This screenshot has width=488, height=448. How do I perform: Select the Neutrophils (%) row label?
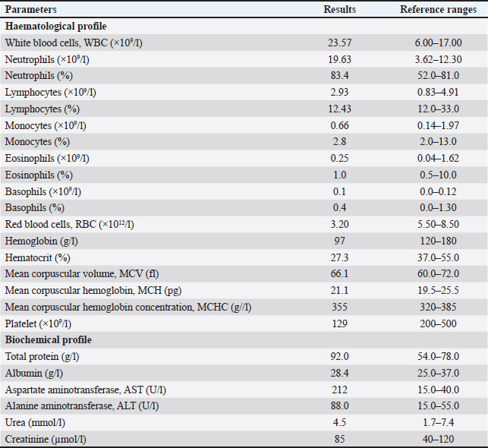(x=37, y=77)
